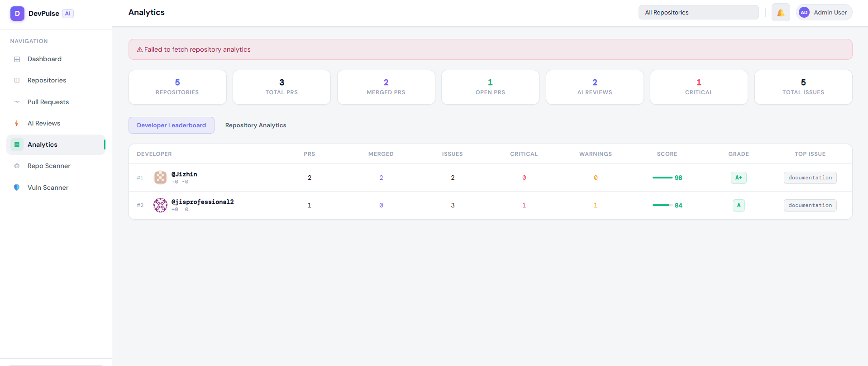Click the Top Issue column header

point(810,154)
